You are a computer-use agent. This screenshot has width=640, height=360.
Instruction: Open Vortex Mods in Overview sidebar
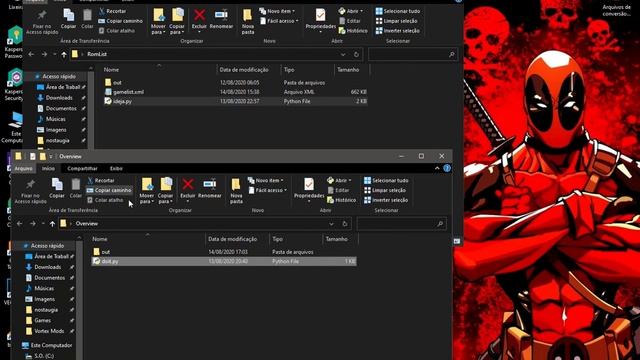(49, 331)
